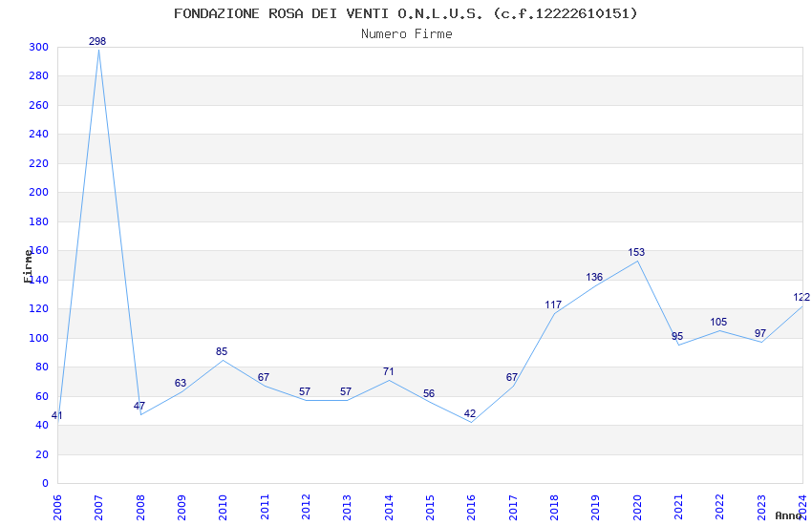Click the x-axis year 2022

coord(720,507)
